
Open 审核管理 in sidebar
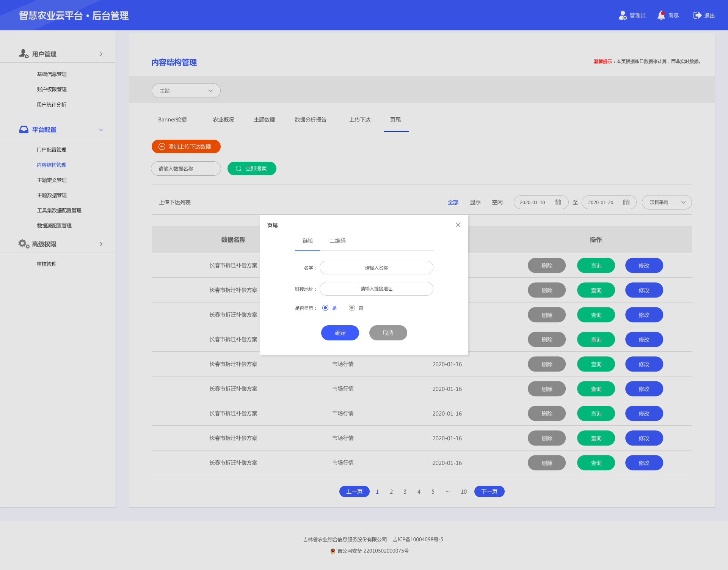tap(47, 264)
